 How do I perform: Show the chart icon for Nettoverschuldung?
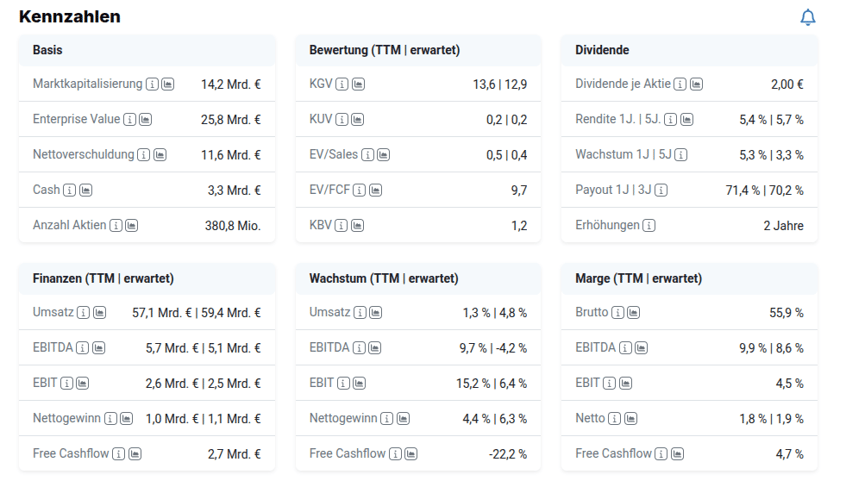pyautogui.click(x=160, y=155)
